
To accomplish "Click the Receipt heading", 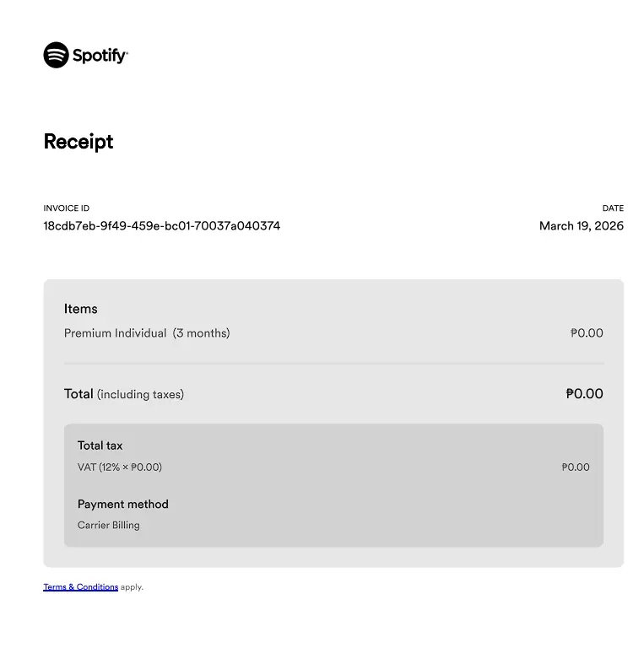I will [x=78, y=141].
